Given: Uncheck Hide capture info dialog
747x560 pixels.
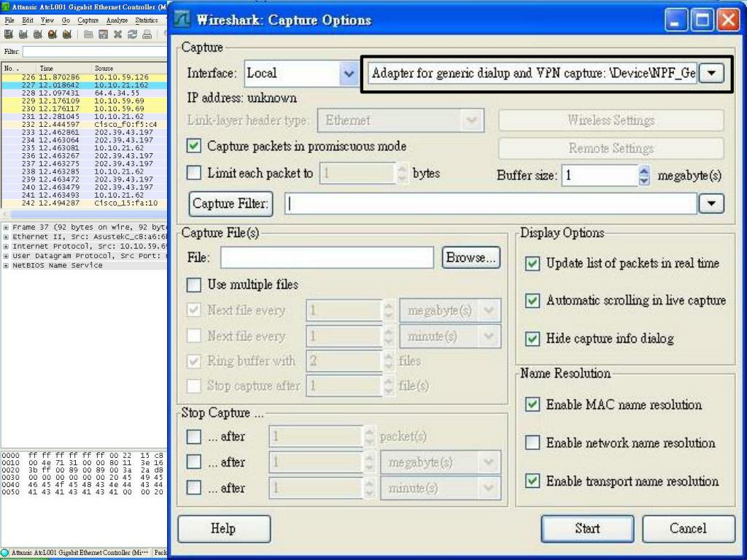Looking at the screenshot, I should tap(532, 338).
